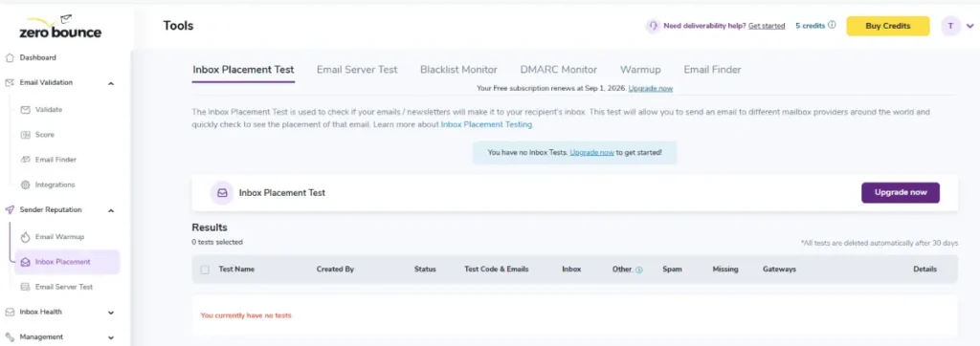Click the Gateways column header
The height and width of the screenshot is (346, 980).
(779, 270)
